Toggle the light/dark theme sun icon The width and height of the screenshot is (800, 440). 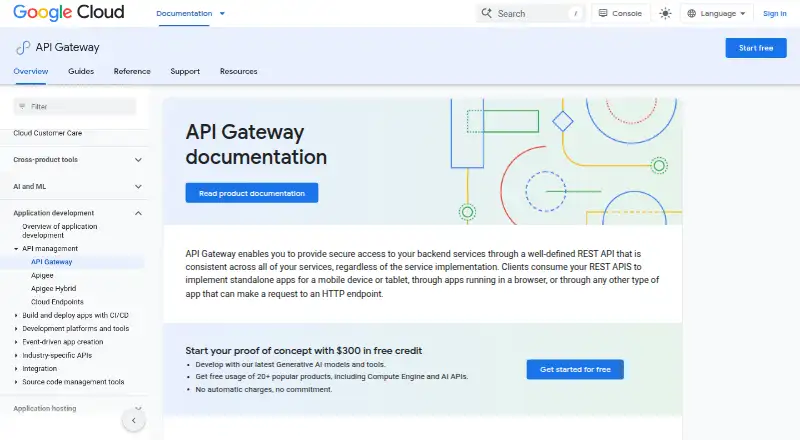point(665,13)
